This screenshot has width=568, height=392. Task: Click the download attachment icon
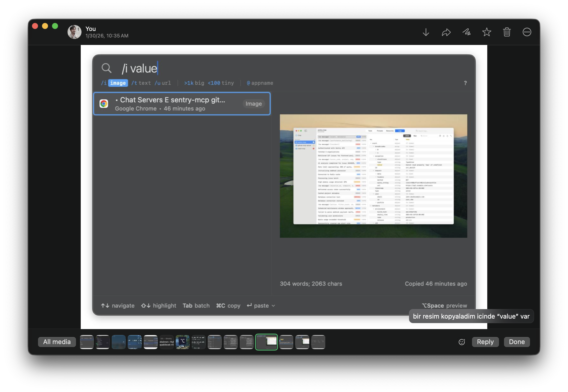point(426,32)
